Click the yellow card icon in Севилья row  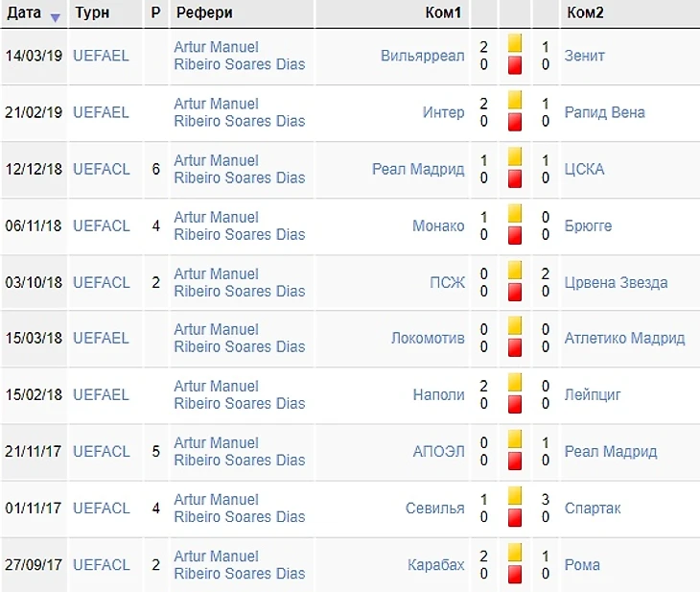coord(514,497)
